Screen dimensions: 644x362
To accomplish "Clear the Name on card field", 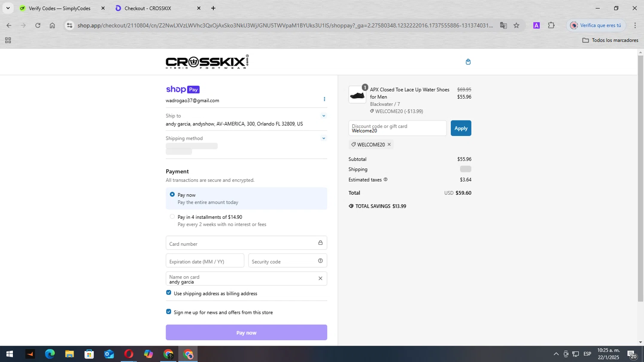I will [320, 278].
